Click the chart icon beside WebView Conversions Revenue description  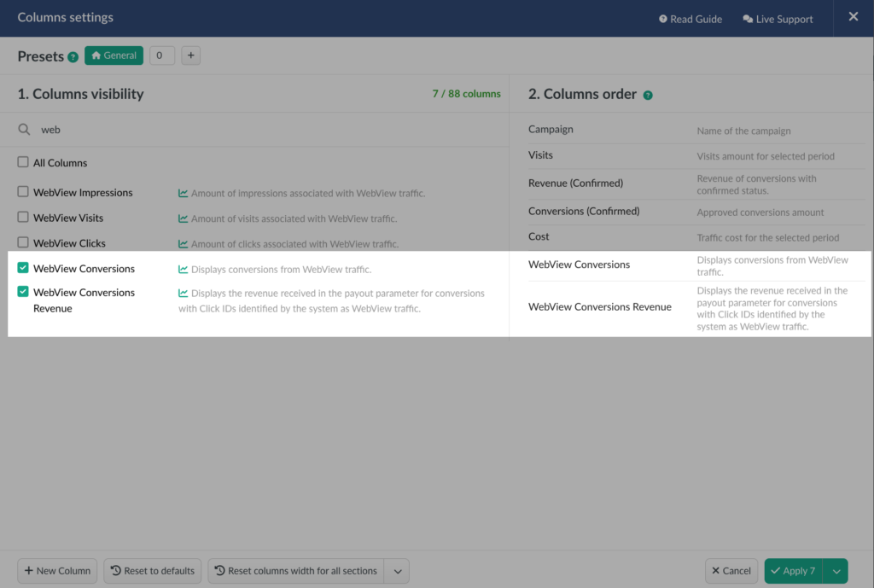point(183,293)
